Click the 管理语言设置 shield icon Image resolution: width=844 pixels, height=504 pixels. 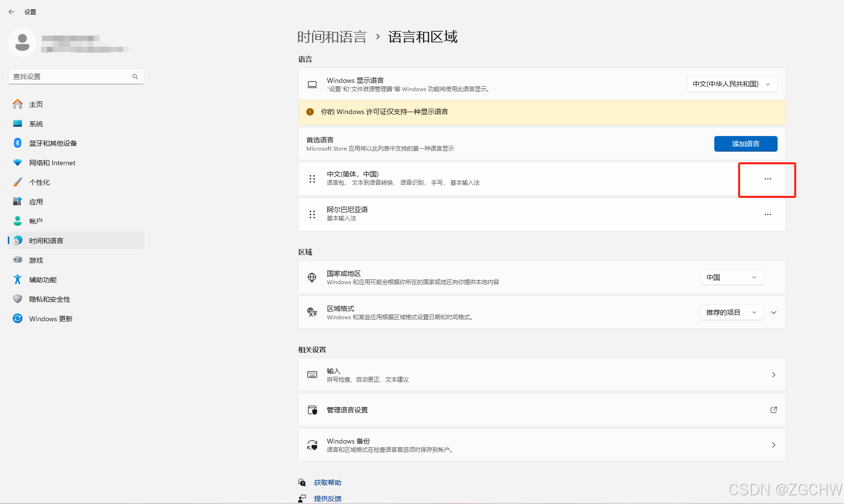click(x=312, y=410)
